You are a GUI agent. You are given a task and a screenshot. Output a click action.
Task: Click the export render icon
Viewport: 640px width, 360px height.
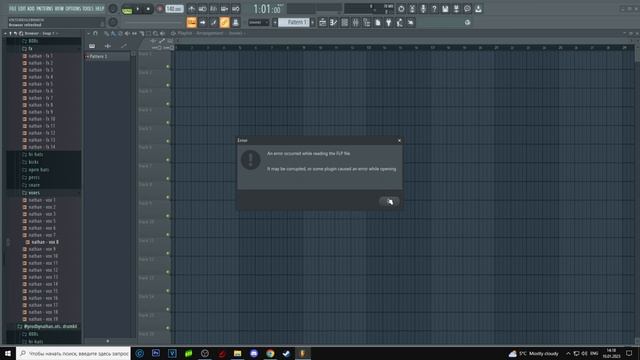[x=456, y=9]
